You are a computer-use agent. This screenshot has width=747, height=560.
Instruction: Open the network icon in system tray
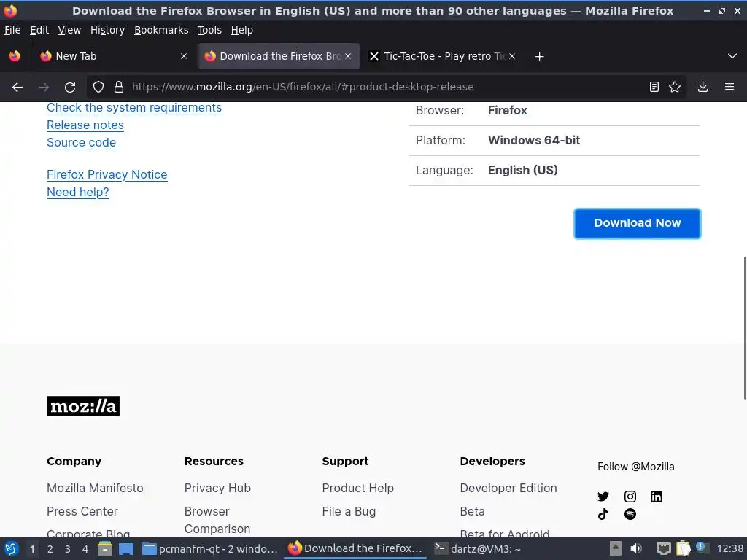point(663,548)
